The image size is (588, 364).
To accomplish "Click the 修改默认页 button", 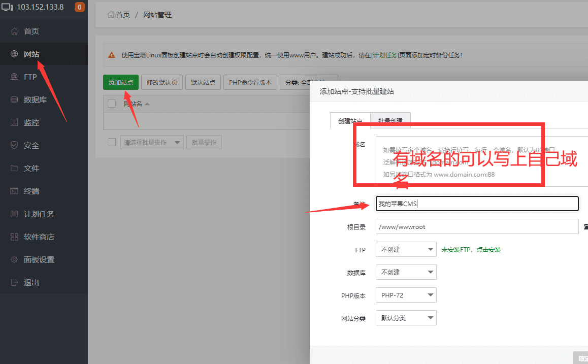I will point(162,82).
